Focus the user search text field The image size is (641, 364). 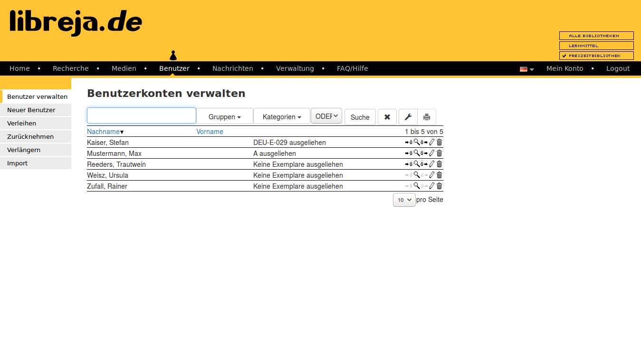click(142, 115)
